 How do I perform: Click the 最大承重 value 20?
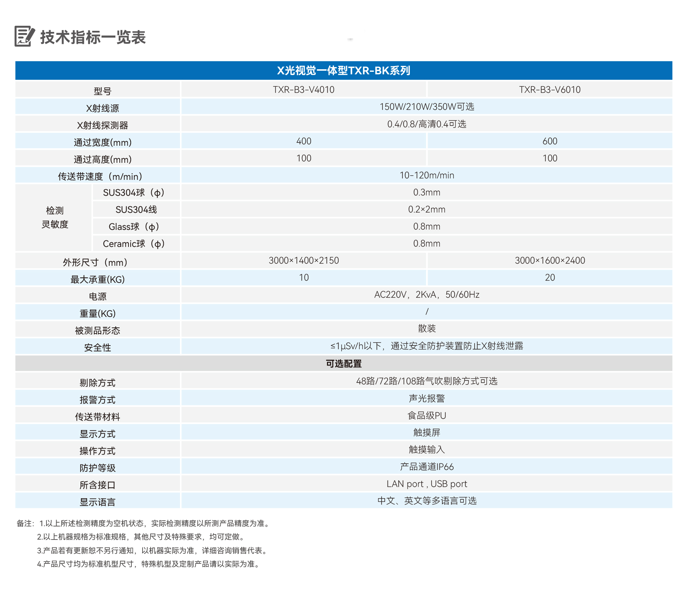click(x=550, y=277)
